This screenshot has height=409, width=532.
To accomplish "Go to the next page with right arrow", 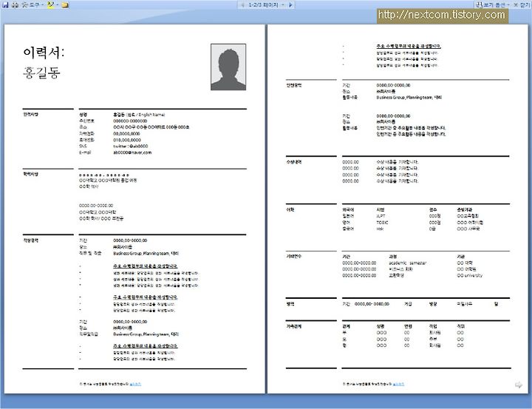I will click(290, 4).
